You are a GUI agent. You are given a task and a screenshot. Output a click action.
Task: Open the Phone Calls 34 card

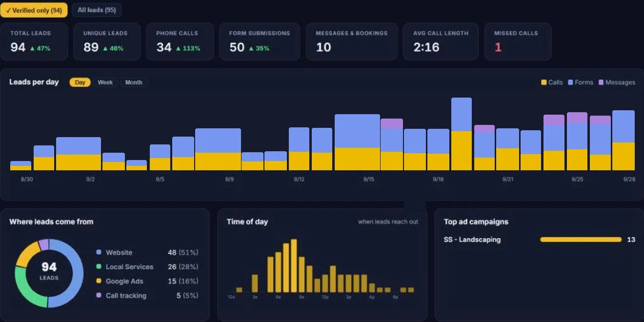pyautogui.click(x=180, y=41)
